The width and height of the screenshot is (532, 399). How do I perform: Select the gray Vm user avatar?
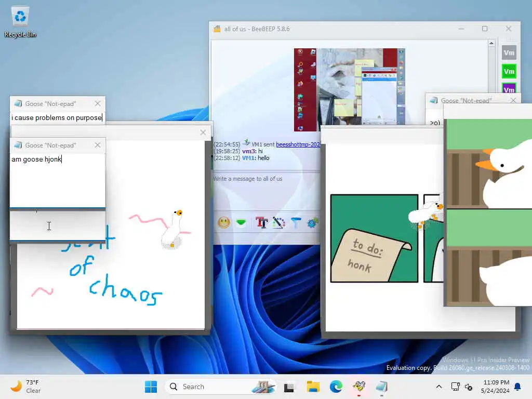[x=509, y=52]
